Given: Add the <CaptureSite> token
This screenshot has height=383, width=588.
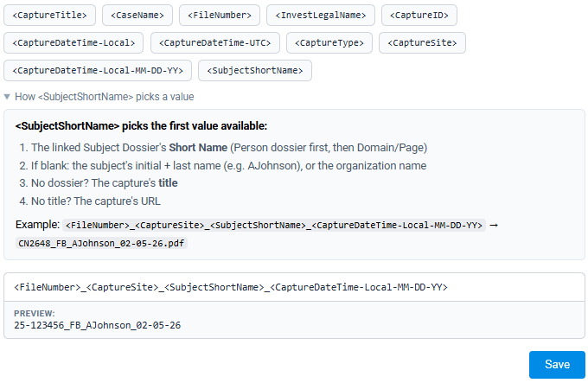Looking at the screenshot, I should (x=422, y=43).
